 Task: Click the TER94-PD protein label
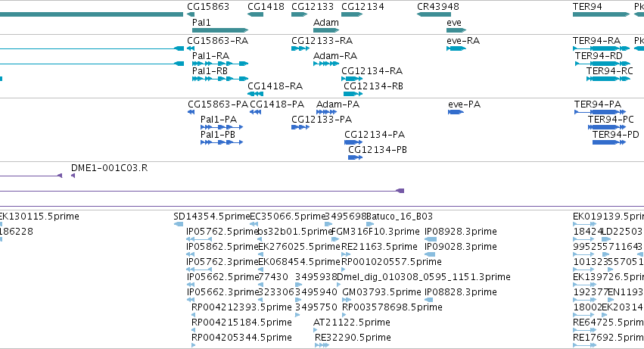coord(616,135)
